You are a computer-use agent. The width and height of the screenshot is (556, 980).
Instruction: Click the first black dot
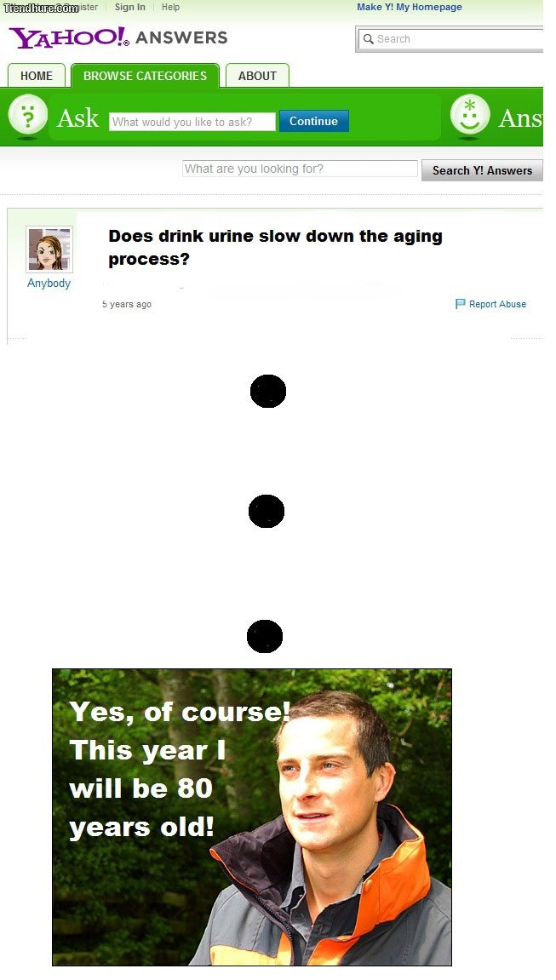(x=268, y=392)
